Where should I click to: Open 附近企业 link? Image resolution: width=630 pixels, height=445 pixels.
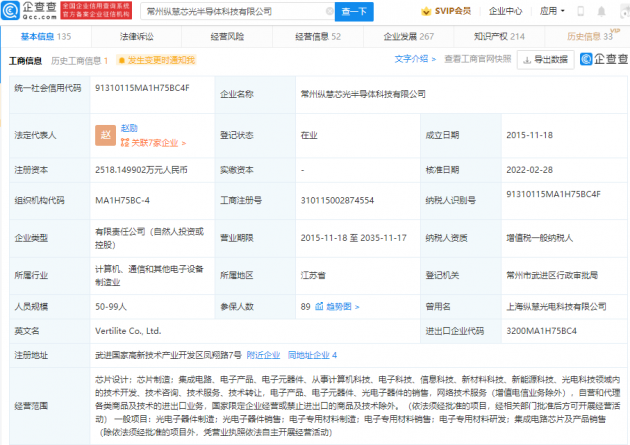[263, 355]
